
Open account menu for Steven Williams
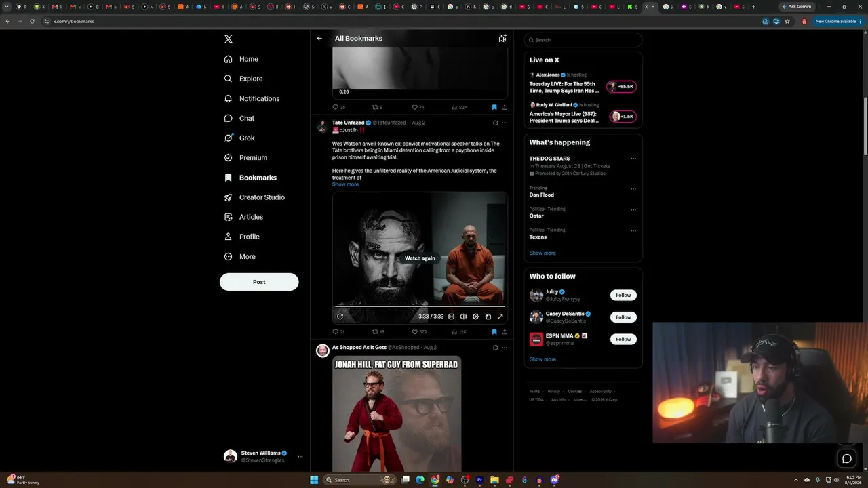click(x=264, y=456)
